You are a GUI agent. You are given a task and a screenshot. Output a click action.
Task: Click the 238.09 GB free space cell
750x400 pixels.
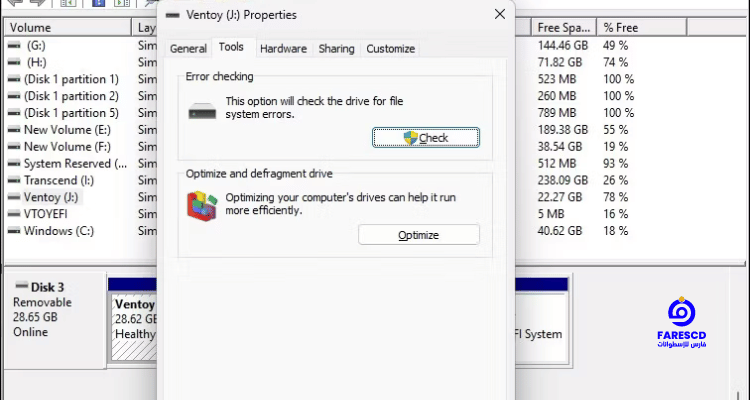tap(562, 180)
